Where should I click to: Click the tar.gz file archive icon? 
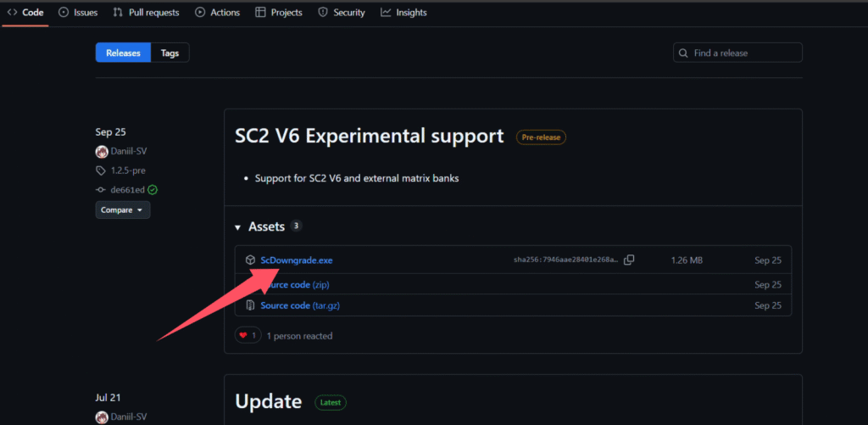[x=250, y=305]
